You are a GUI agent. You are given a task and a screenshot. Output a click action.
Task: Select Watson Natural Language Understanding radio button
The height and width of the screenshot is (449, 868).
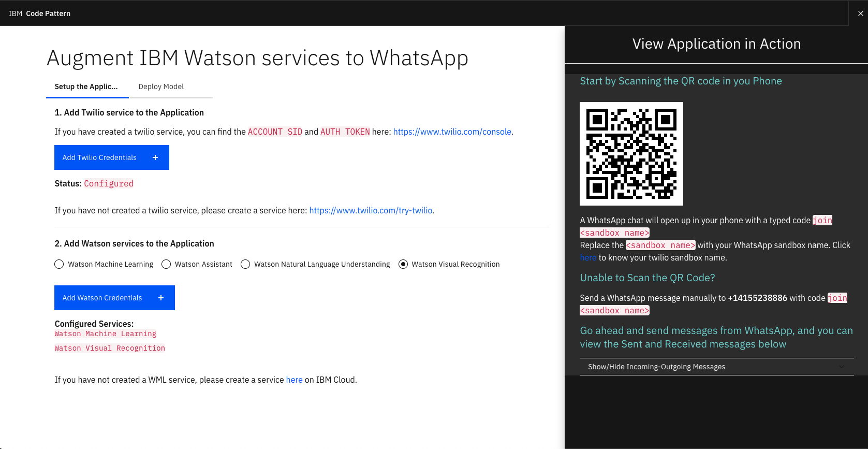tap(245, 264)
